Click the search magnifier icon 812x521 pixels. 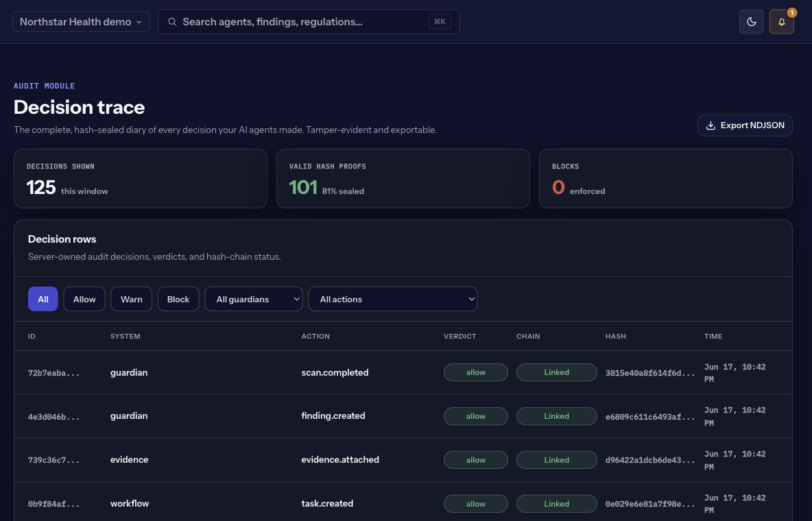click(172, 22)
